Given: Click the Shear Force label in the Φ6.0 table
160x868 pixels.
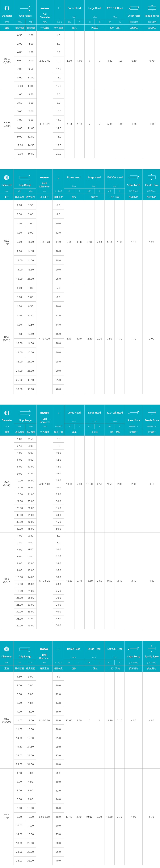Looking at the screenshot, I should click(x=133, y=656).
